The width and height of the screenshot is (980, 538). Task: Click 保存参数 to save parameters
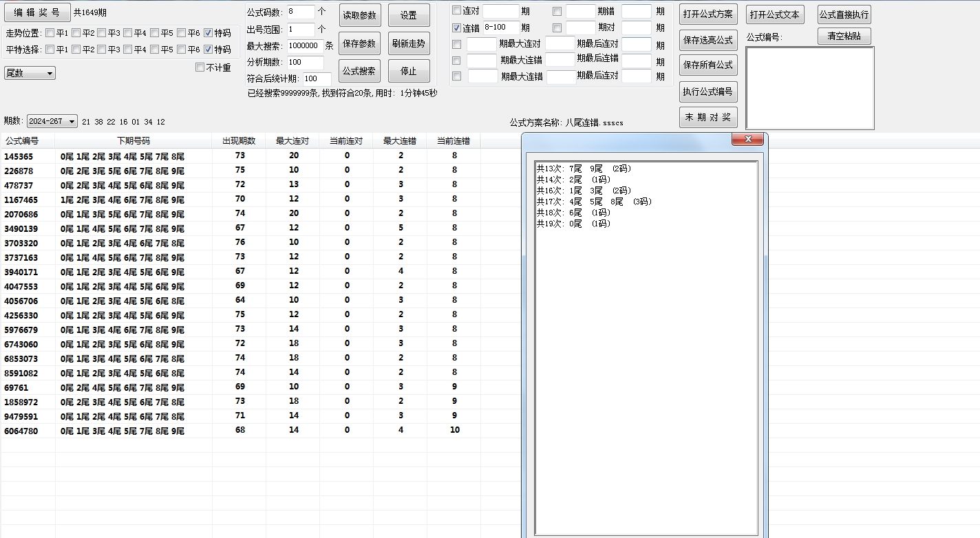360,43
